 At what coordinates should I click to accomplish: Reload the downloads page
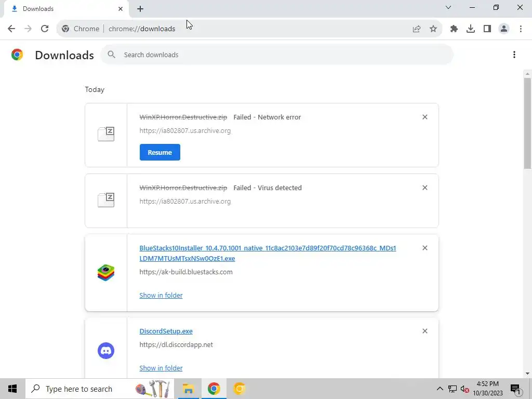pos(45,29)
